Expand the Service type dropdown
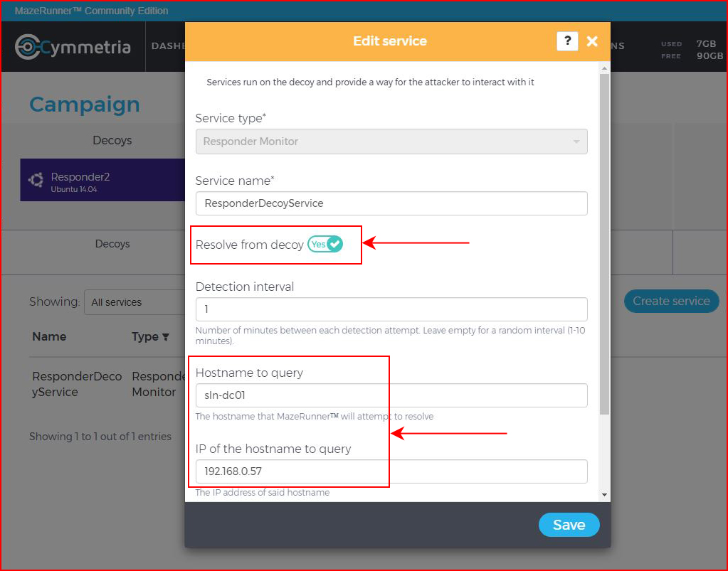The image size is (728, 571). 391,142
